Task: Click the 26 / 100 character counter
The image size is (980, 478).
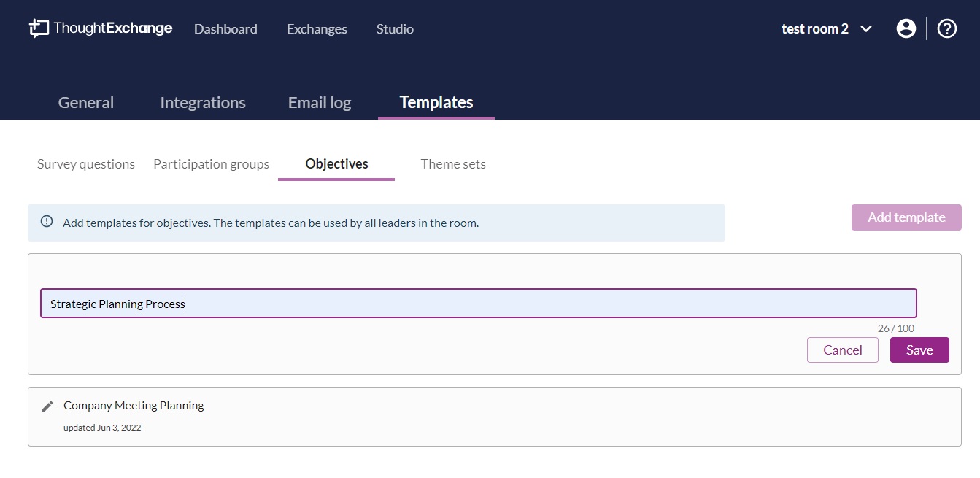Action: [x=896, y=328]
